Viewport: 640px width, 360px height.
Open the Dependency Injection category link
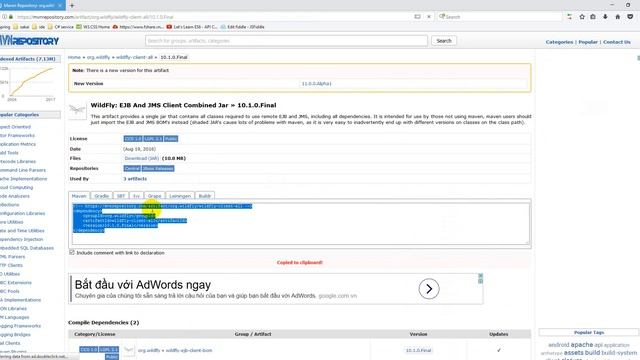click(21, 239)
